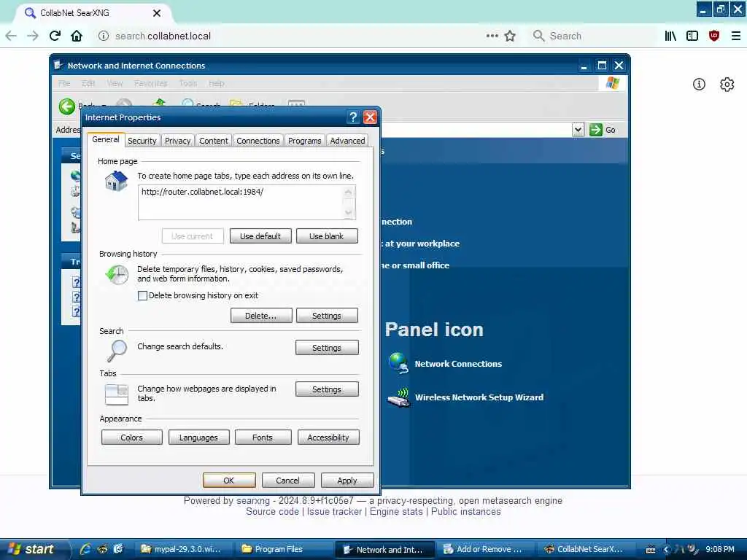Switch to the Programs tab
The width and height of the screenshot is (747, 560).
click(304, 141)
